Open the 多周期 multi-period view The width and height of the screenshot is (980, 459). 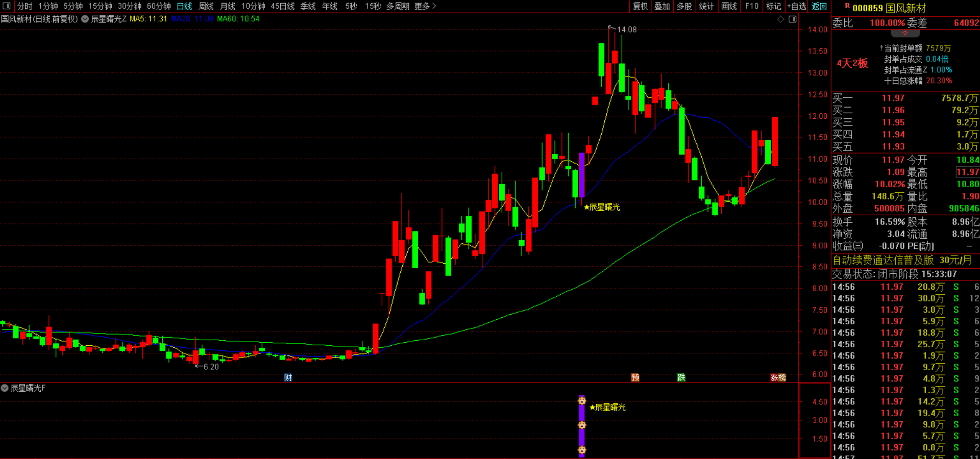pyautogui.click(x=398, y=6)
